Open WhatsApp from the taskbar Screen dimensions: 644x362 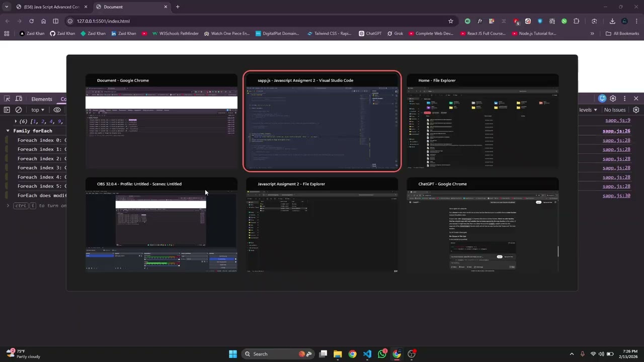tap(382, 354)
